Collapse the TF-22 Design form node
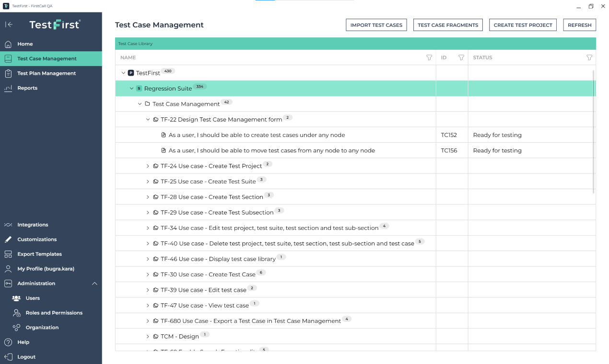Image resolution: width=609 pixels, height=364 pixels. point(148,119)
